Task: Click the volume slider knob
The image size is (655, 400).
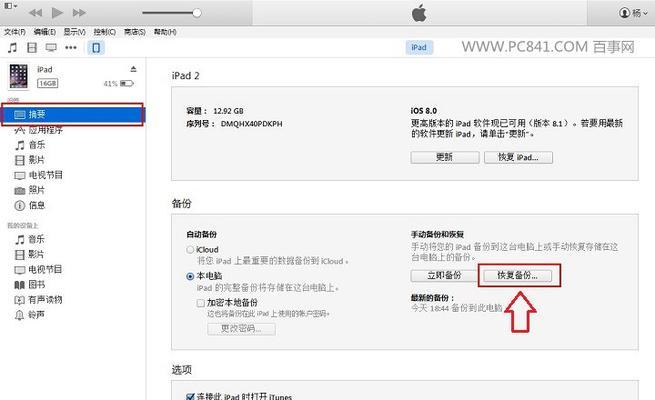Action: (x=197, y=13)
